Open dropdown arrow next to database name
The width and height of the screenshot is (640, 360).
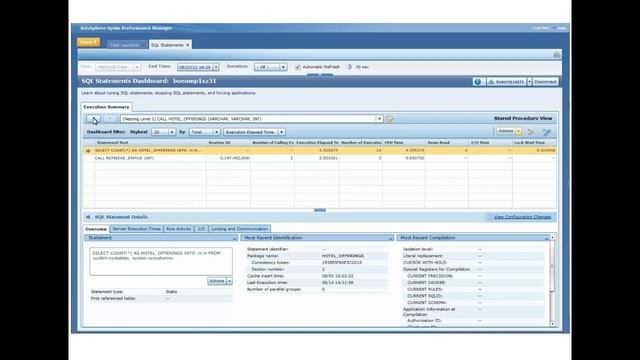(529, 82)
